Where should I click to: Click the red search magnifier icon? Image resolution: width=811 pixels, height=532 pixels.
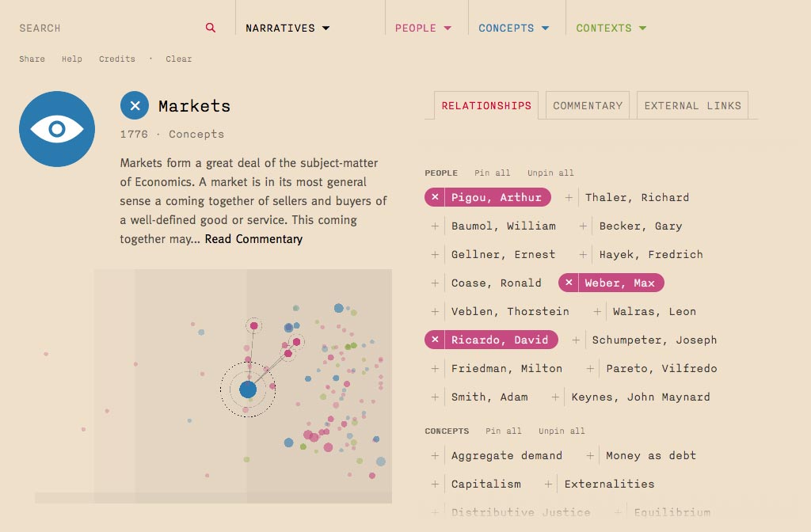[x=211, y=28]
